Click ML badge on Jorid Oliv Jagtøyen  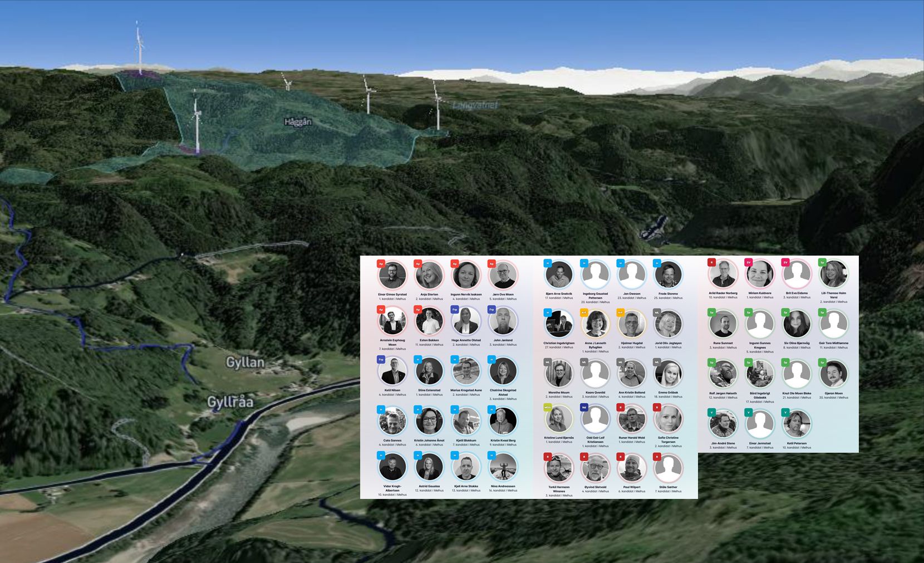(x=657, y=313)
